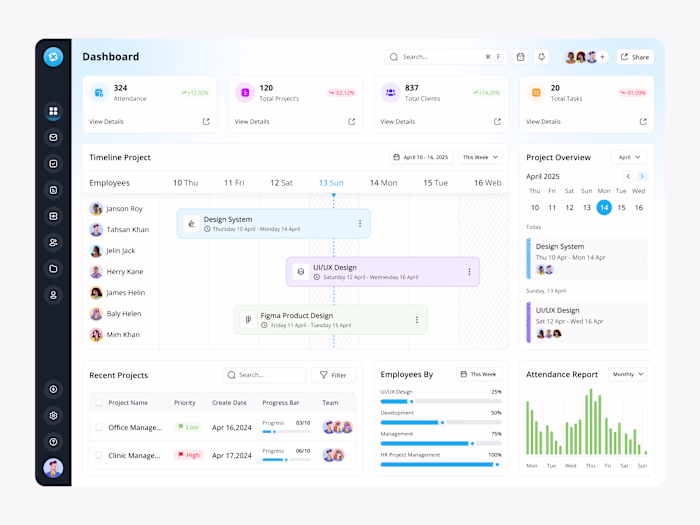
Task: Toggle the select-all checkbox in table header
Action: [x=99, y=403]
